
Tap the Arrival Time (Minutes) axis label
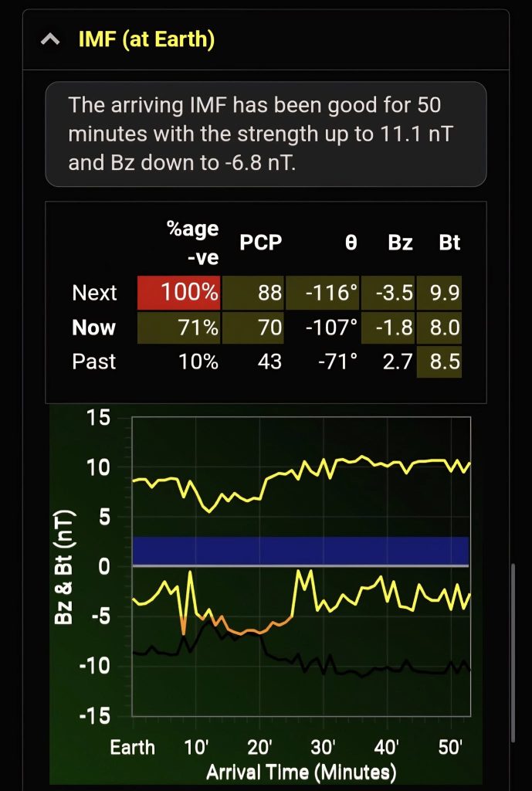click(x=301, y=771)
